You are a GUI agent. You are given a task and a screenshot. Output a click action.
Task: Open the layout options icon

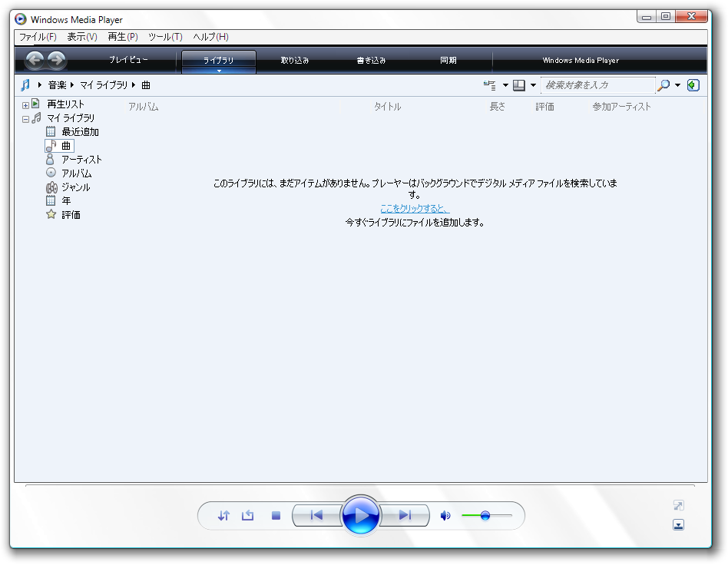[489, 85]
